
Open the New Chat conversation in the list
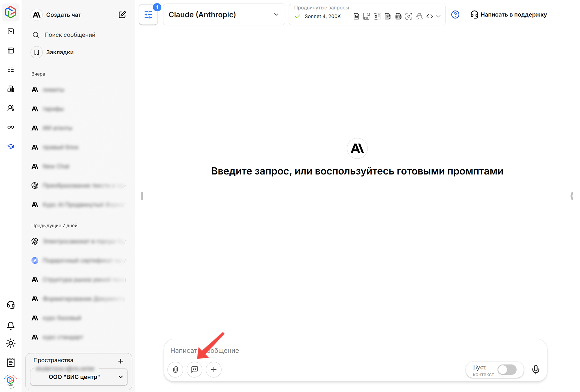[x=78, y=166]
